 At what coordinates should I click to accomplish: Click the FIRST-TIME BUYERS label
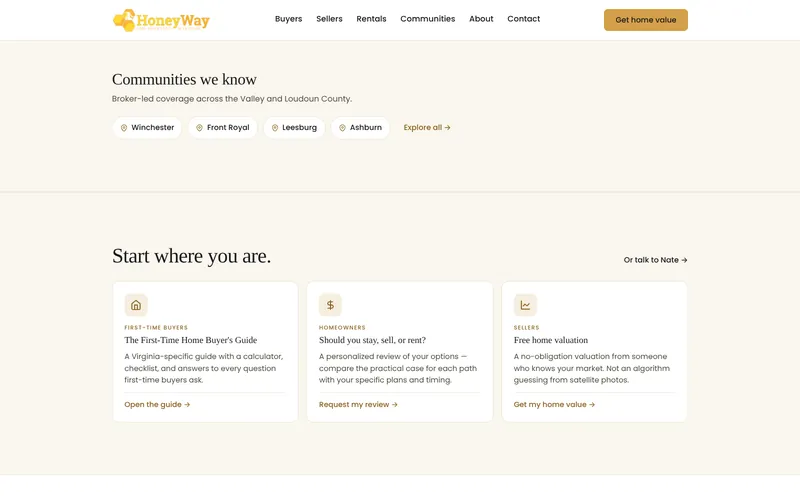tap(156, 328)
